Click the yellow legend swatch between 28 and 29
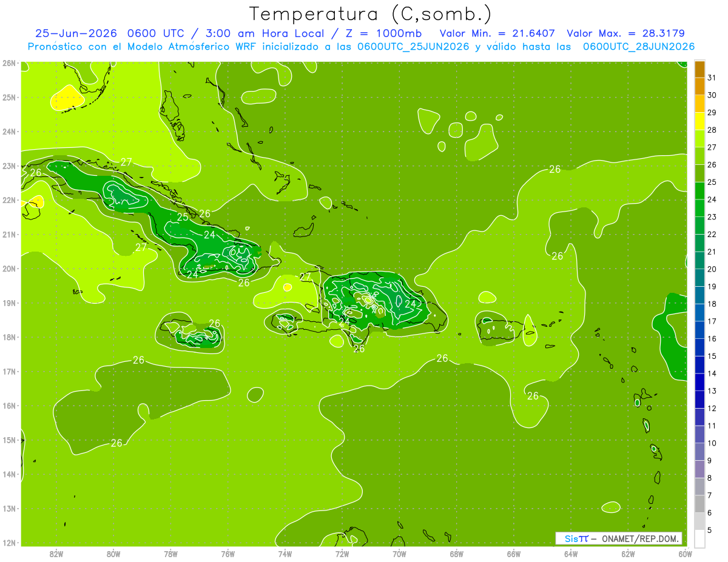The image size is (728, 562). pyautogui.click(x=699, y=121)
